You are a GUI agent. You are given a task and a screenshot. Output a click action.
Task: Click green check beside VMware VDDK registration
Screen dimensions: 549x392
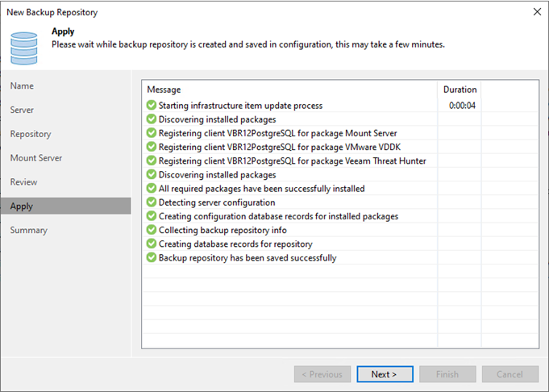click(x=152, y=147)
